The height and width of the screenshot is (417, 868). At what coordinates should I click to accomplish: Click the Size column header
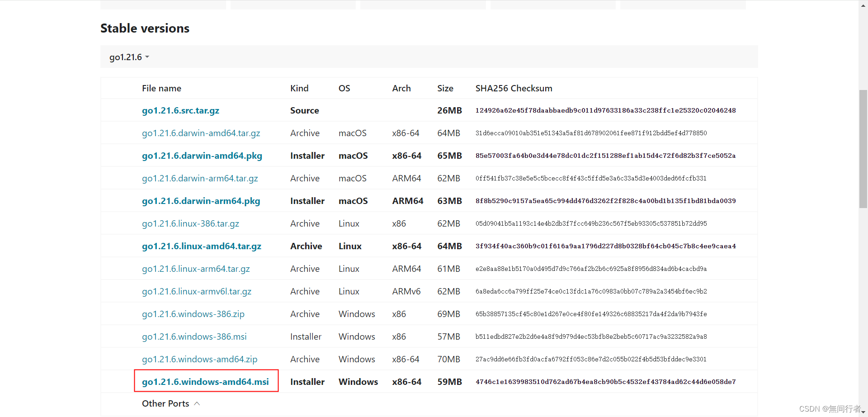click(445, 88)
